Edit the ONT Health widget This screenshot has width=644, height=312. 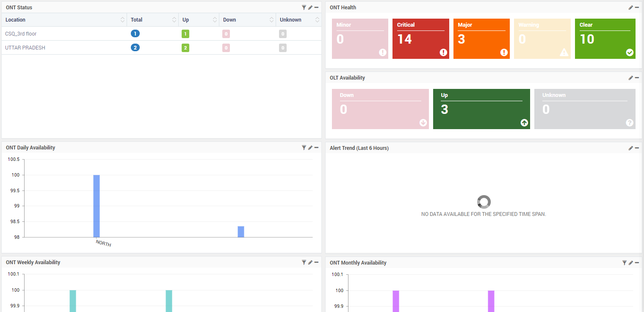[630, 7]
